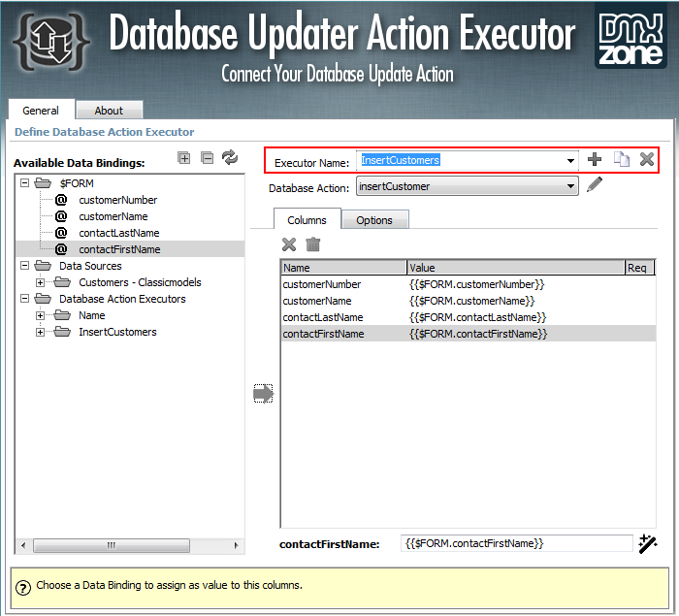Delete the executor with X icon
The height and width of the screenshot is (616, 679).
click(647, 159)
